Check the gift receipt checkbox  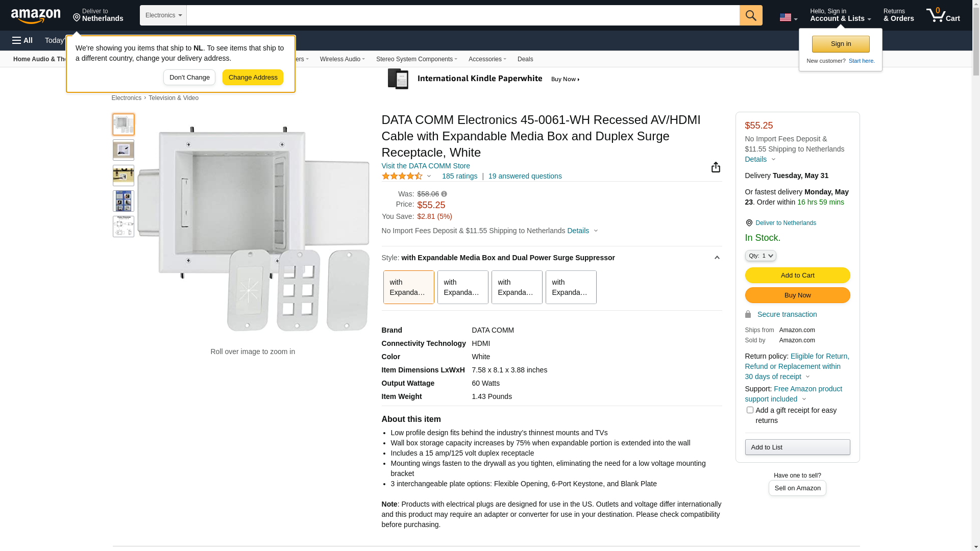(x=750, y=410)
